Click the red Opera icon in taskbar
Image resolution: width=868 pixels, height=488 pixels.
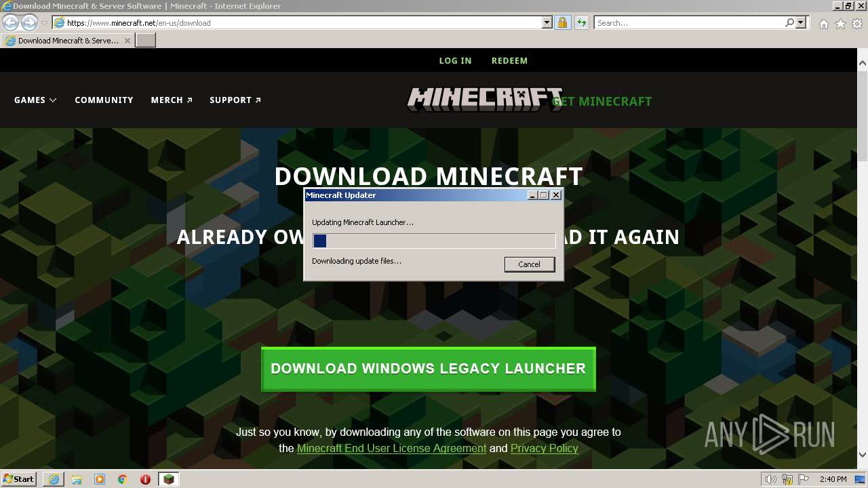(146, 479)
